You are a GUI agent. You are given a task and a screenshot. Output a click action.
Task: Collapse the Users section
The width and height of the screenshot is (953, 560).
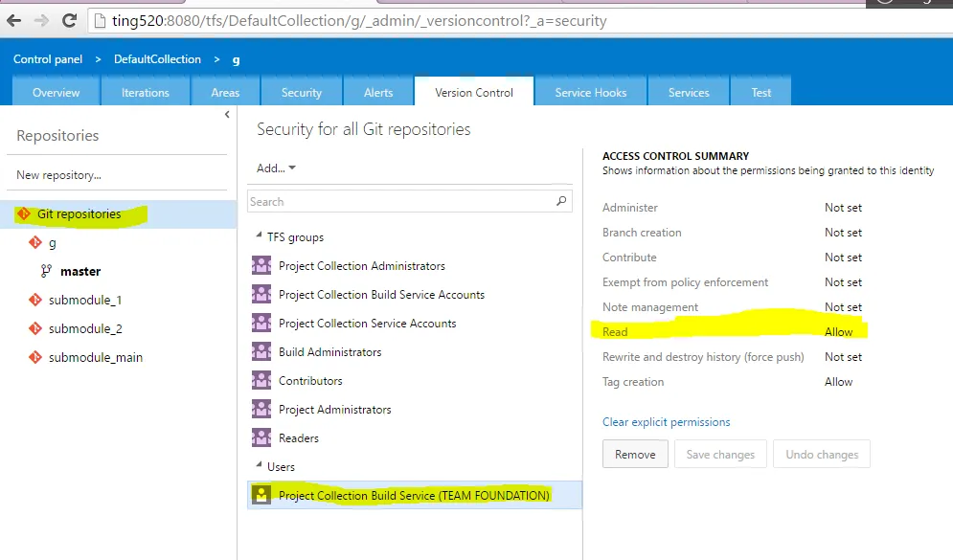tap(257, 467)
